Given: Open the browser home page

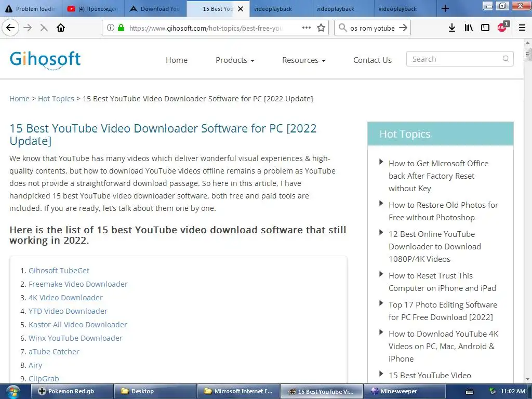Looking at the screenshot, I should coord(61,28).
